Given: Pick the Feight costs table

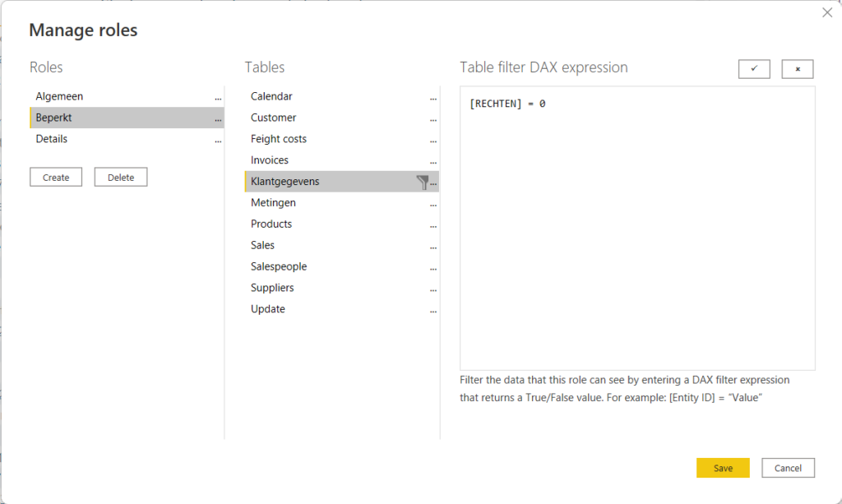Looking at the screenshot, I should 278,139.
